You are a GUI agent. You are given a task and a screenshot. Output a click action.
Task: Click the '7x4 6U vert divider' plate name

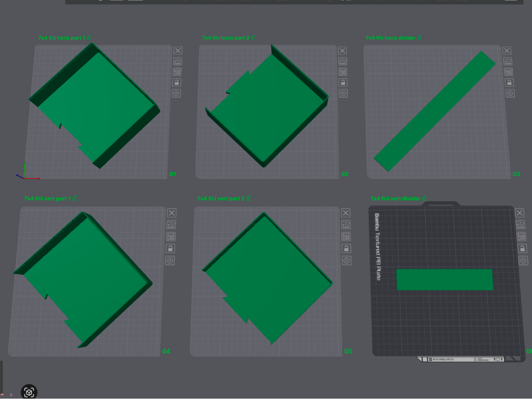point(395,199)
